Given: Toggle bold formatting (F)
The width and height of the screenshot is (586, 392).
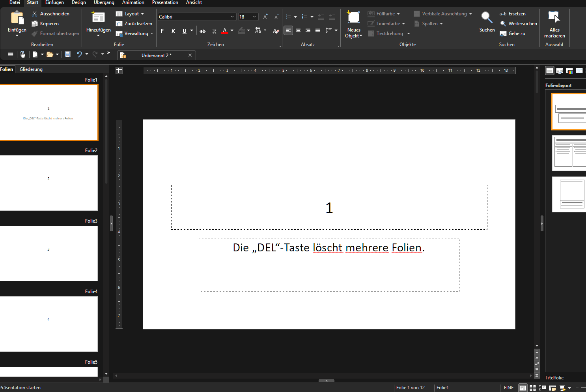Looking at the screenshot, I should [x=162, y=31].
